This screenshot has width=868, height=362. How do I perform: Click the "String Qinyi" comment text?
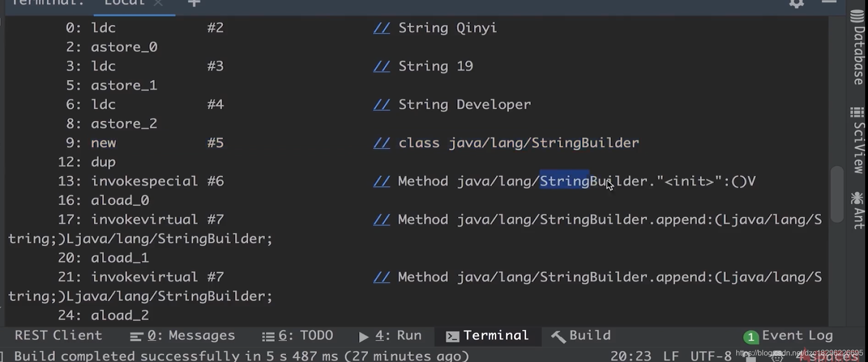(448, 28)
